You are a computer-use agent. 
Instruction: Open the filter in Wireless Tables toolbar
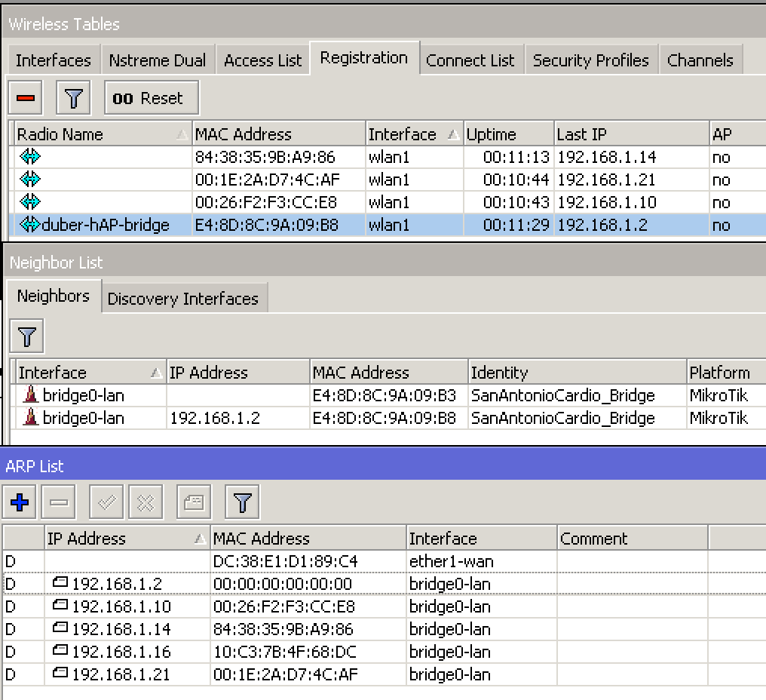[73, 98]
